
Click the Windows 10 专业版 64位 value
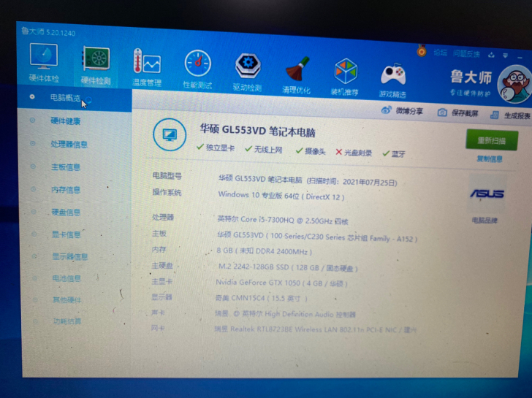click(x=281, y=196)
